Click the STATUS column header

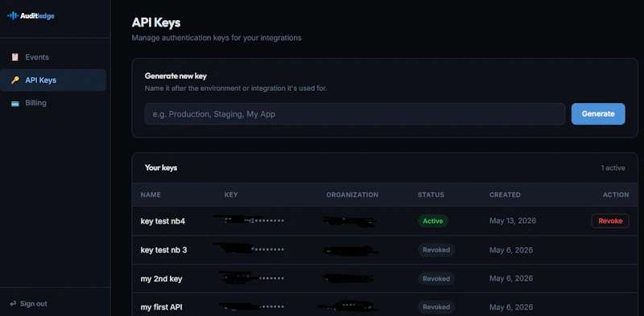coord(431,195)
